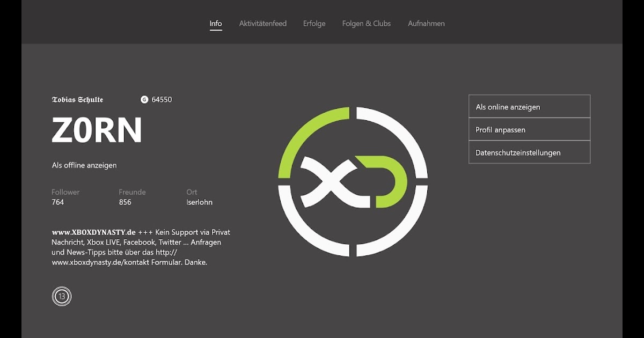
Task: Click the www.XBOXDYNASTY.de bio text
Action: (94, 232)
